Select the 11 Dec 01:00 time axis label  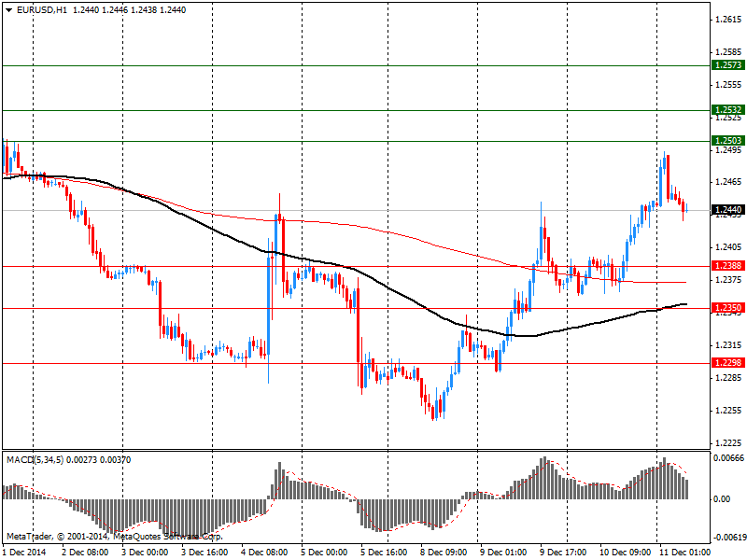[x=684, y=553]
